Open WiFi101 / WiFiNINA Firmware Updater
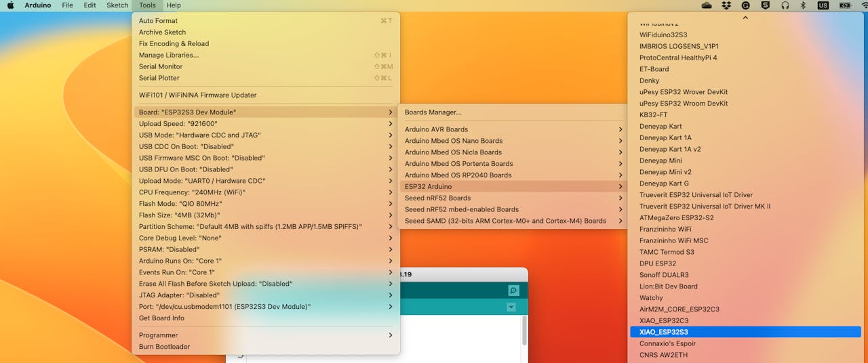Viewport: 868px width, 363px height. pyautogui.click(x=266, y=95)
